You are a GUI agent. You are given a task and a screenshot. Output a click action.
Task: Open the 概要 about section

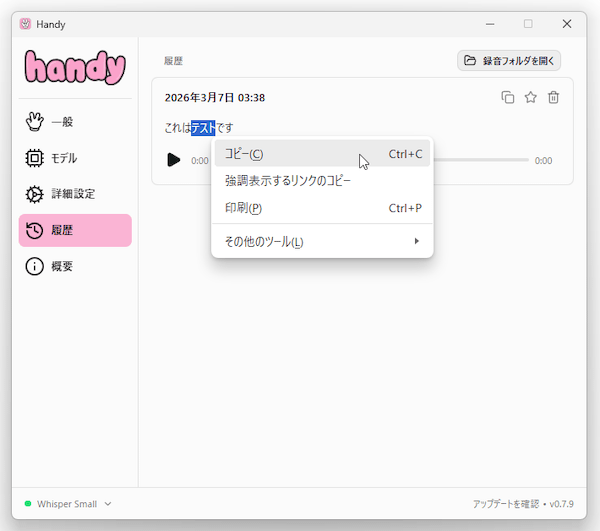75,266
